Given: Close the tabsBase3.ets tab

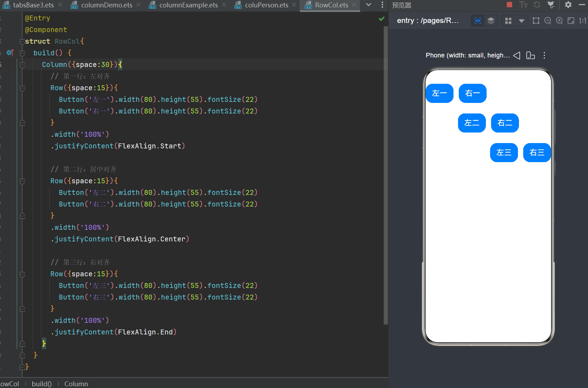Looking at the screenshot, I should (x=60, y=5).
